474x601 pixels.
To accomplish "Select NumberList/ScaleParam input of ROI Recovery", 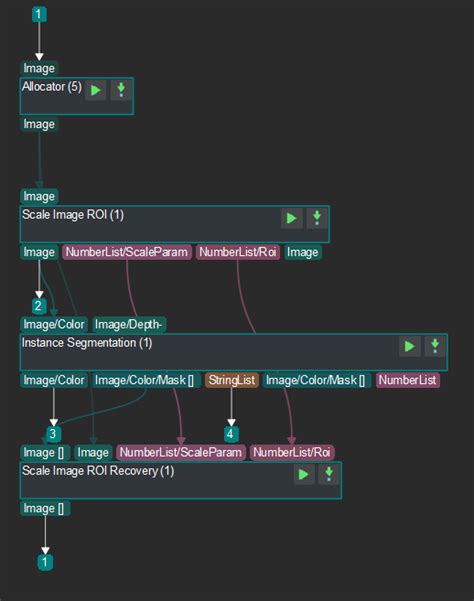I will [x=180, y=453].
